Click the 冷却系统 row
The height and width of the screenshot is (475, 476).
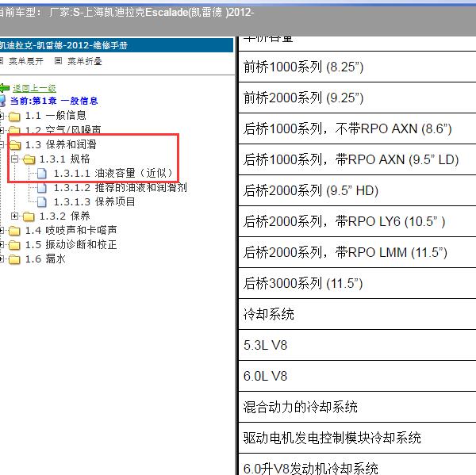(x=357, y=315)
